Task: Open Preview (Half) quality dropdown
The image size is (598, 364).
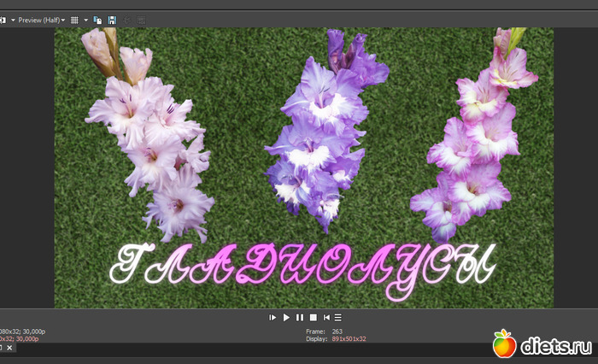Action: tap(42, 19)
